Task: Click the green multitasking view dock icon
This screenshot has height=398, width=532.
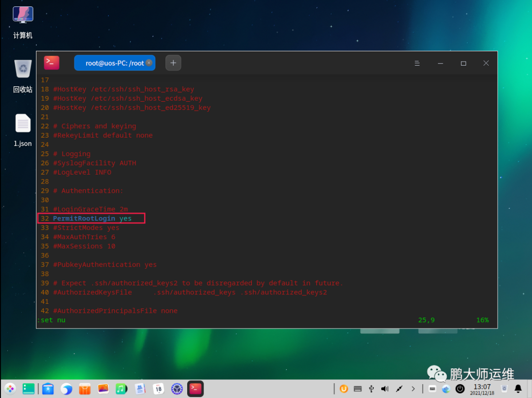Action: [29, 389]
